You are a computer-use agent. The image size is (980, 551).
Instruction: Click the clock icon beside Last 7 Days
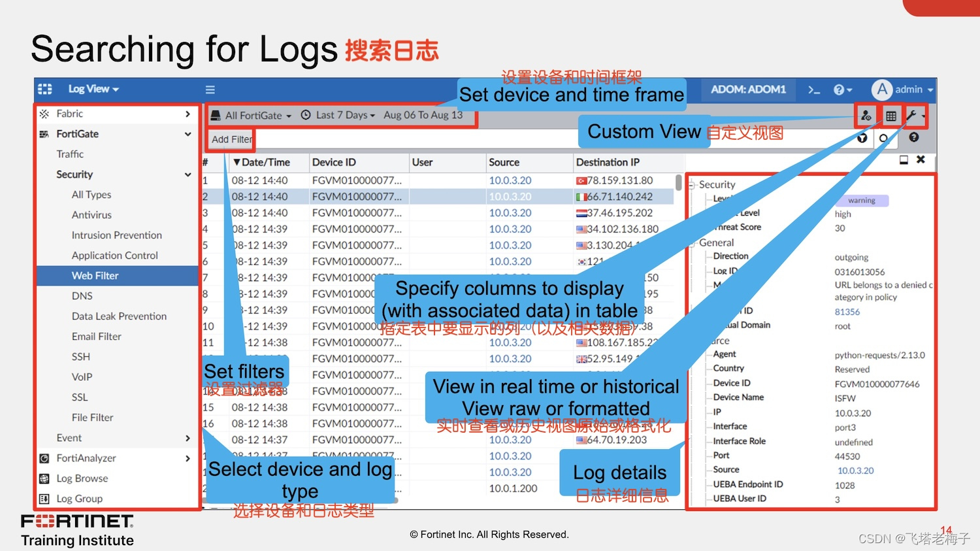306,115
